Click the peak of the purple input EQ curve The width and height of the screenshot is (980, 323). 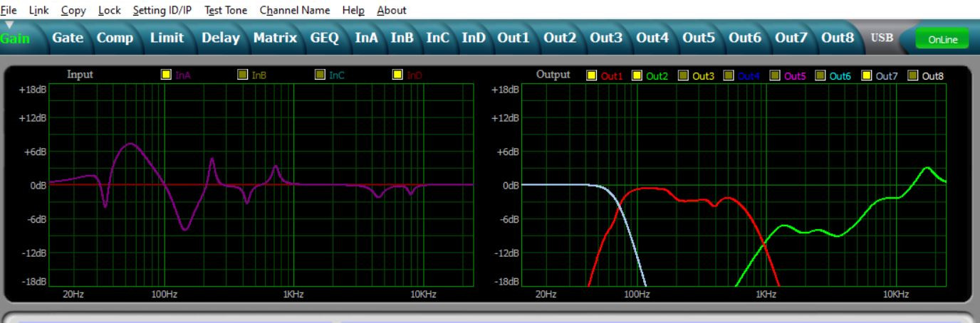click(x=129, y=144)
